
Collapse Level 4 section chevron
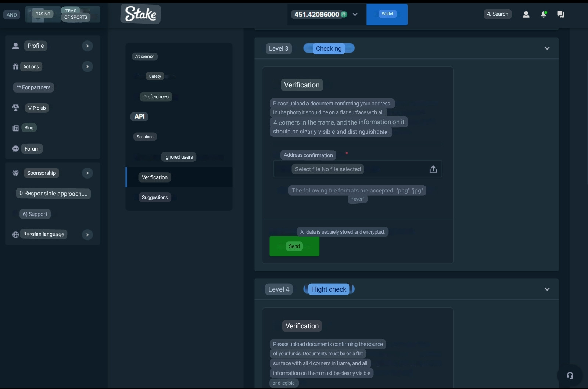547,289
